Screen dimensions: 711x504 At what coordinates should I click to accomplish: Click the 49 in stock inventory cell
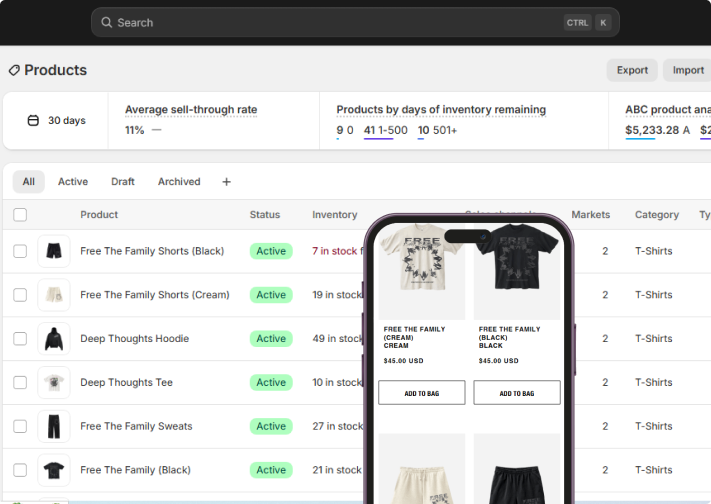coord(337,339)
